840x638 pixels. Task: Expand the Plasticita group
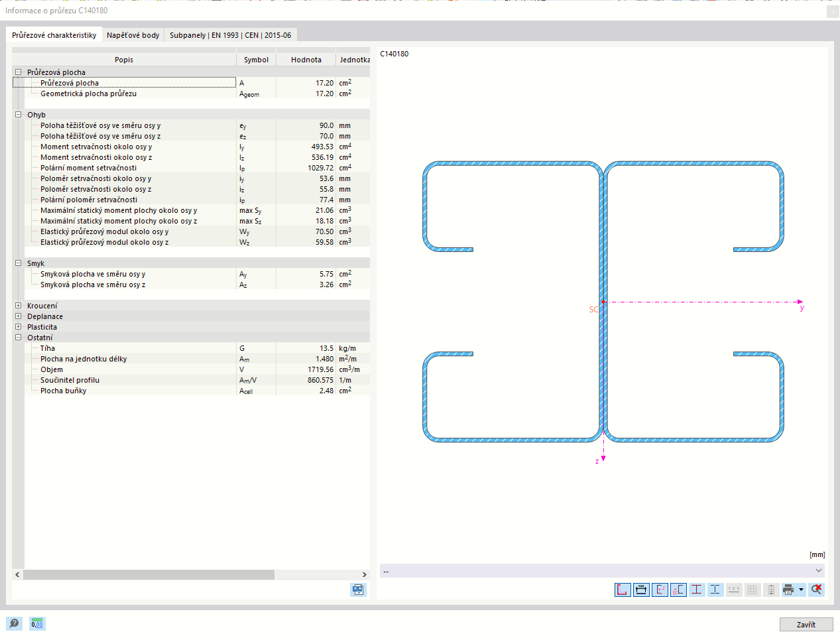click(x=19, y=327)
